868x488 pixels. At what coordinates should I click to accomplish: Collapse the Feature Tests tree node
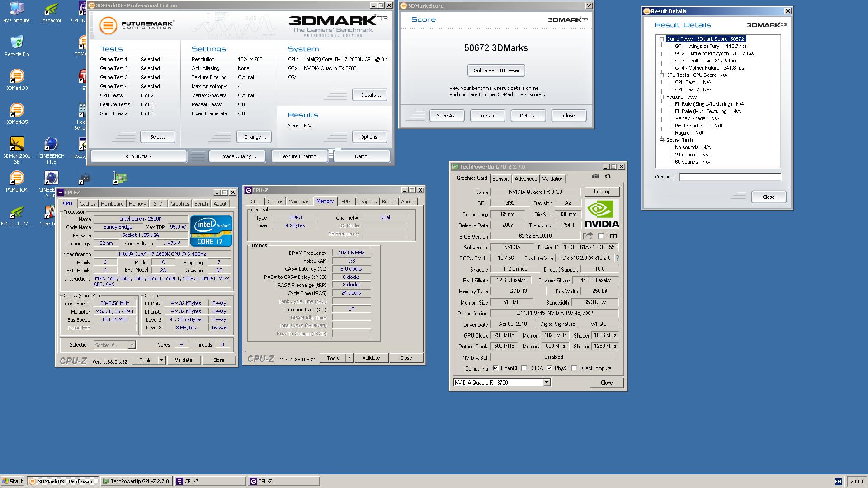pos(661,97)
